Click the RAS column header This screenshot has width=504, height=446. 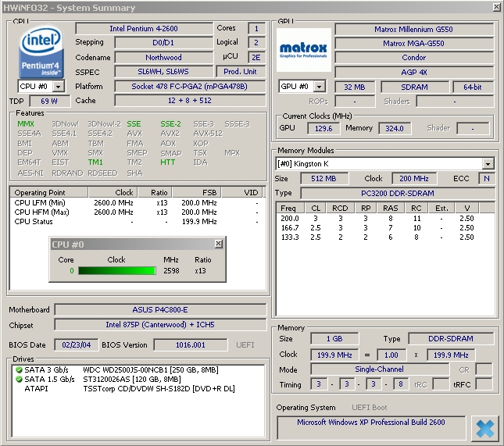click(x=391, y=208)
